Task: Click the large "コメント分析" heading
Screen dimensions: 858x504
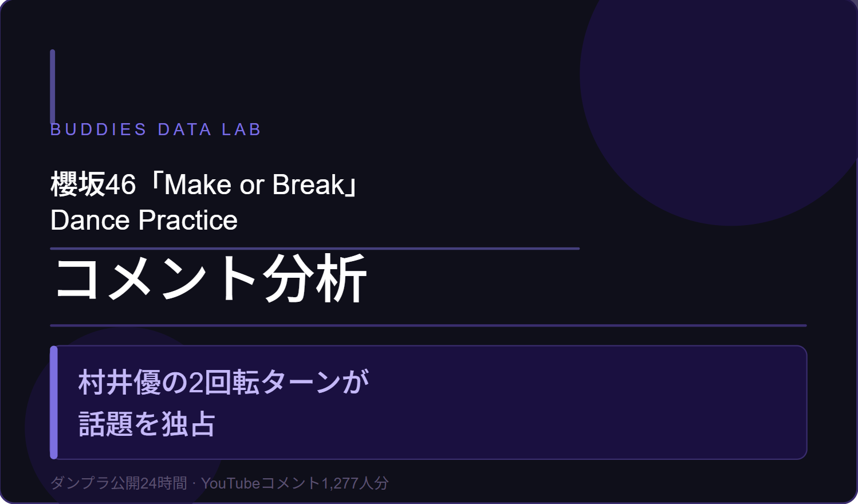Action: click(210, 279)
